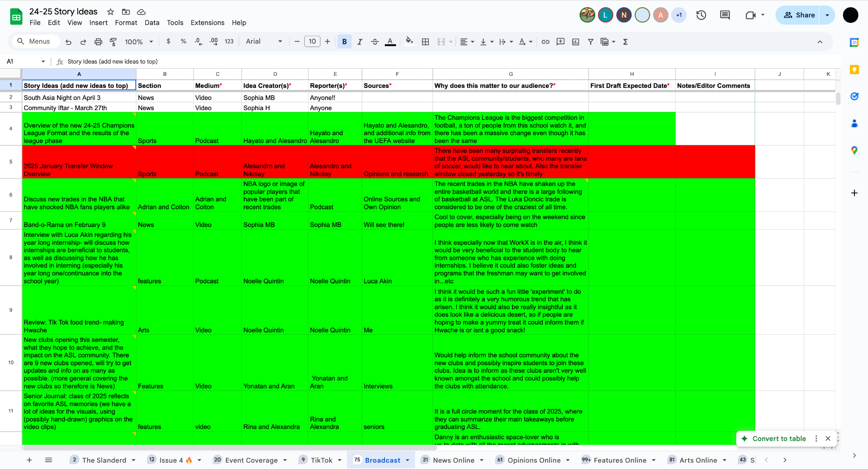This screenshot has height=469, width=868.
Task: Toggle strikethrough formatting
Action: point(375,42)
